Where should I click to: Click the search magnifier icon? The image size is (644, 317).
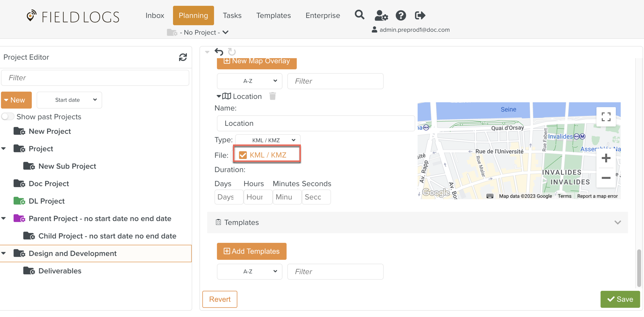click(359, 15)
